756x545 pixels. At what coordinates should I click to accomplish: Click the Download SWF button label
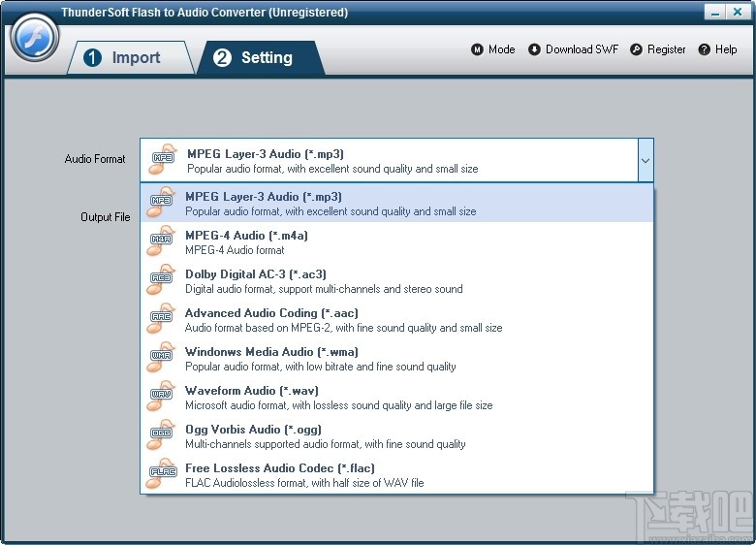[582, 49]
